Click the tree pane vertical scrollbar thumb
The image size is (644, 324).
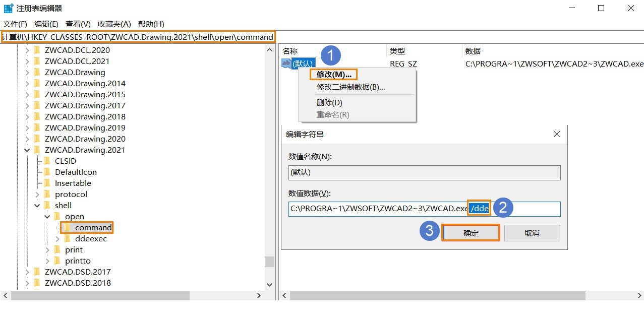(270, 262)
